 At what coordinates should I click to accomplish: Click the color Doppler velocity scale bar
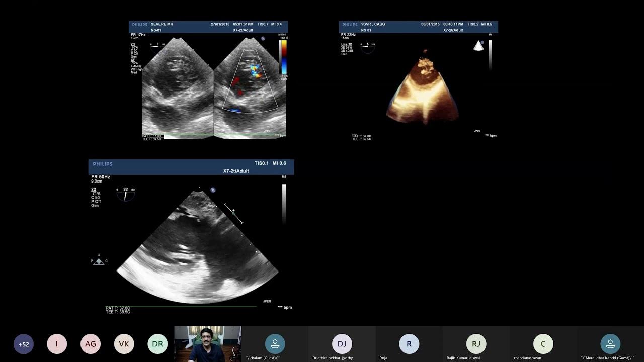(284, 56)
